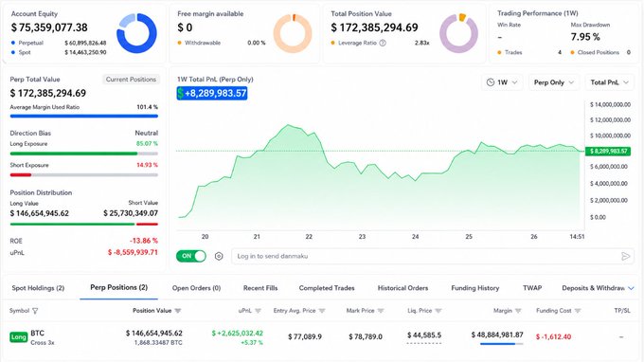Click the Free margin donut chart
Screen dimensions: 644x362
pos(293,33)
